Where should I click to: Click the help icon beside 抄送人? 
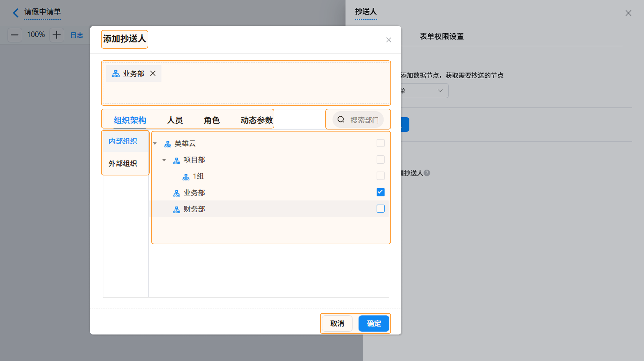427,173
